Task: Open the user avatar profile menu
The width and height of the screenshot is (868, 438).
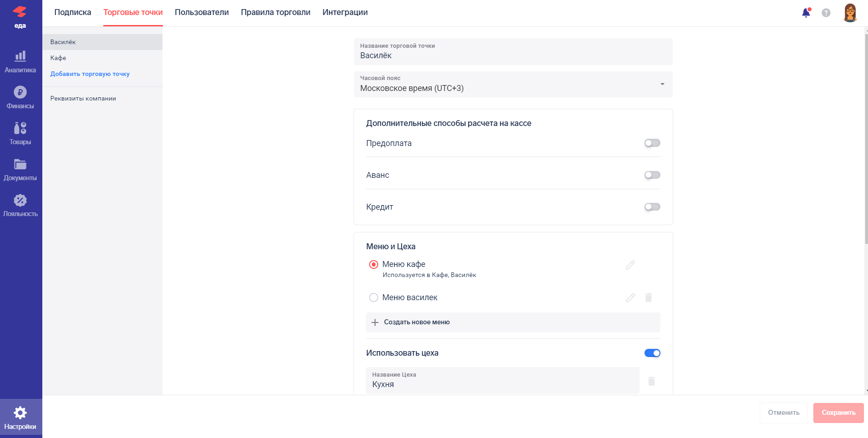Action: coord(850,13)
